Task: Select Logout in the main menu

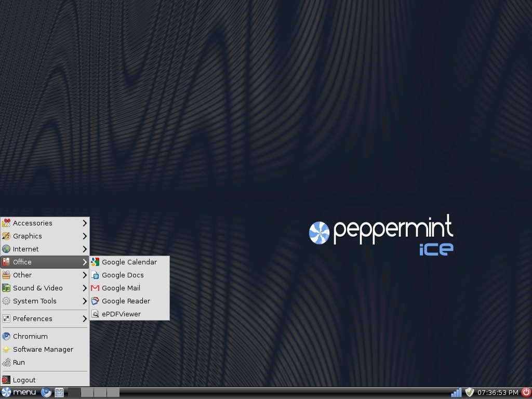Action: tap(45, 380)
